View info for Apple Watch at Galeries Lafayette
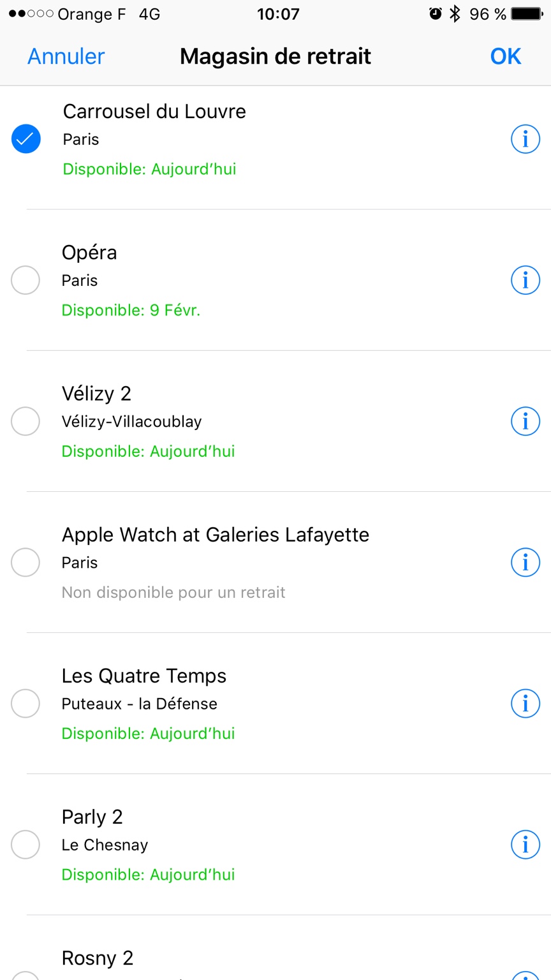 (x=525, y=562)
